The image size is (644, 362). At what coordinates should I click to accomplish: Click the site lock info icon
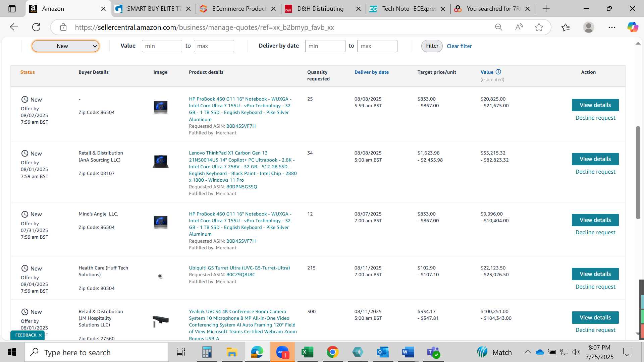tap(63, 27)
